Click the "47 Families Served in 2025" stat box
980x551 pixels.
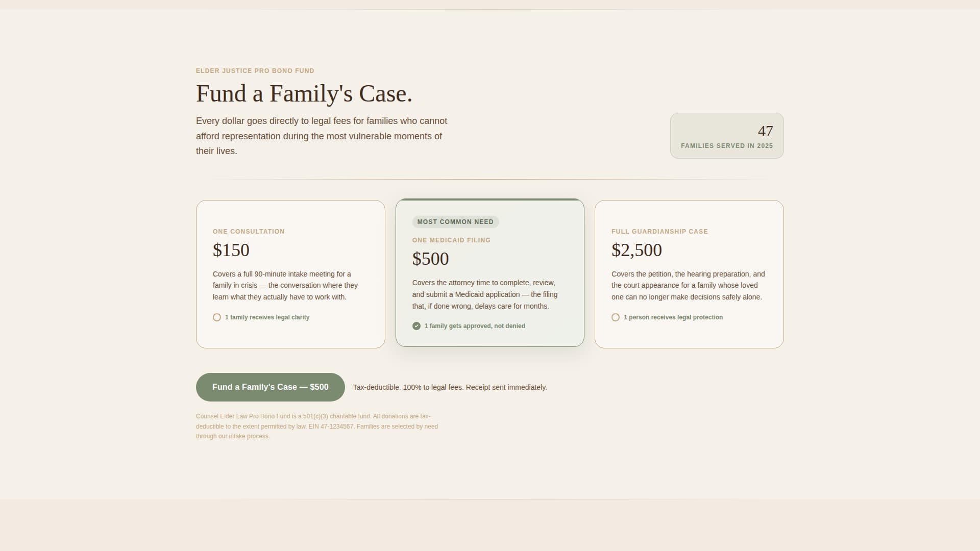coord(727,136)
